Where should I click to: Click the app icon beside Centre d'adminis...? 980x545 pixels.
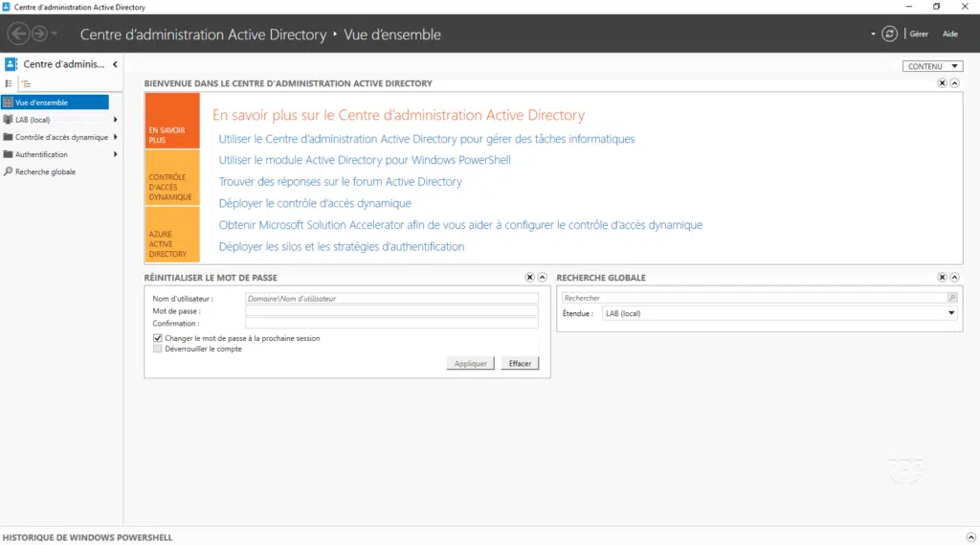point(11,64)
